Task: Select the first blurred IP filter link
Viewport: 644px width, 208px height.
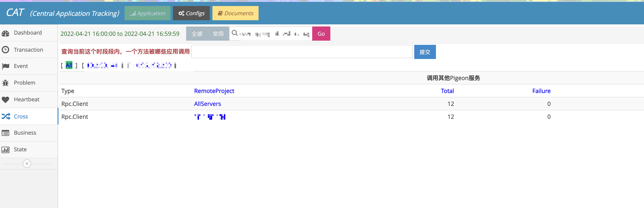Action: click(x=102, y=65)
